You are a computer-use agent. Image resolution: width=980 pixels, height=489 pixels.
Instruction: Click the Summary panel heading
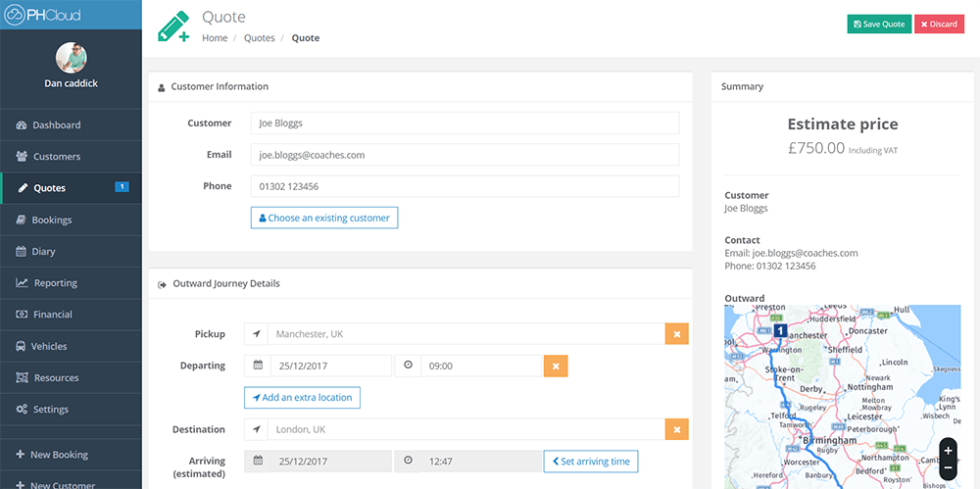coord(742,86)
